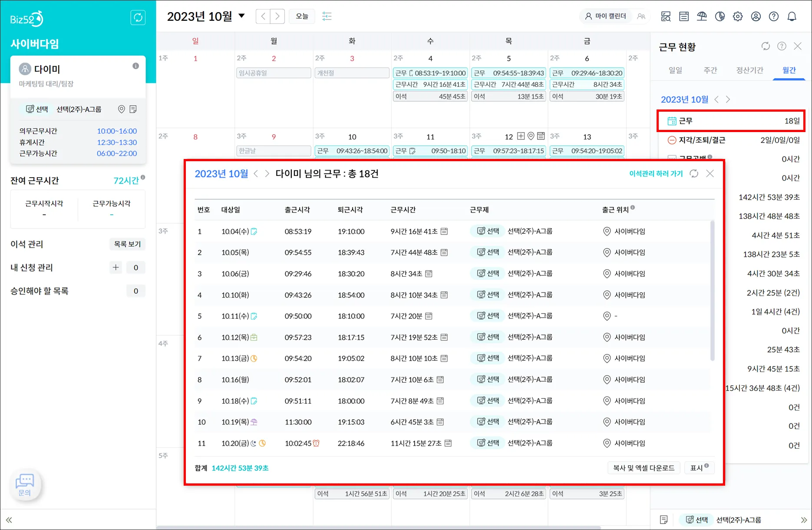
Task: Click the 오늘 button
Action: tap(302, 17)
